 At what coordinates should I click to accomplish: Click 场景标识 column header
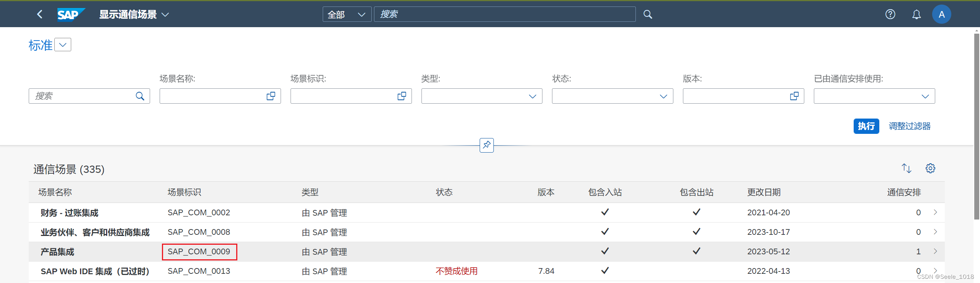[x=185, y=192]
